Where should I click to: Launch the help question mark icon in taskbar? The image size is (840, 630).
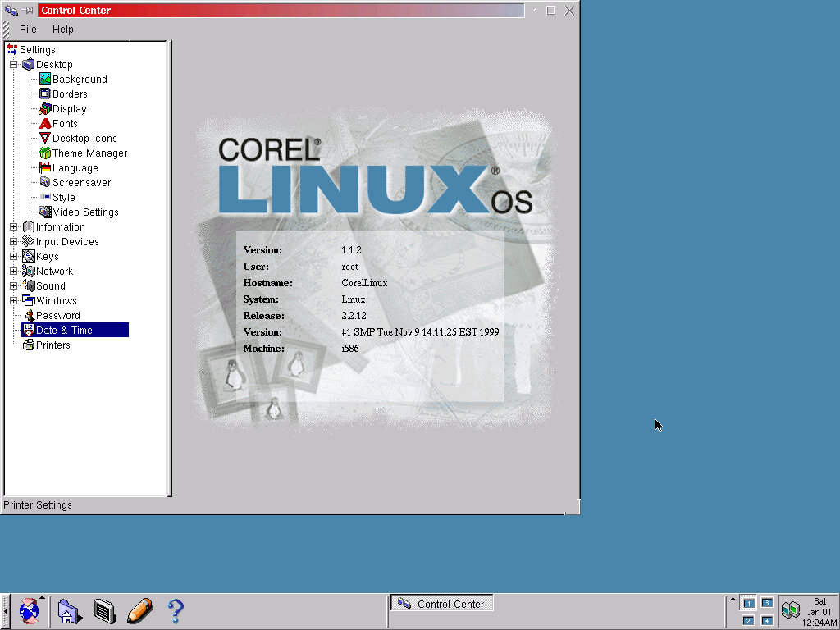pyautogui.click(x=175, y=610)
